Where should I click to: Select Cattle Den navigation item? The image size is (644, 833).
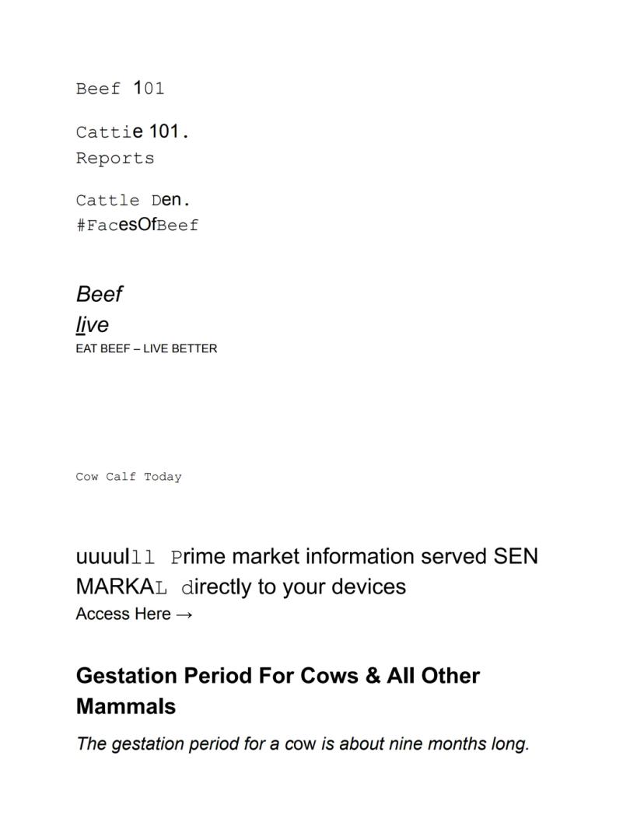pos(133,201)
